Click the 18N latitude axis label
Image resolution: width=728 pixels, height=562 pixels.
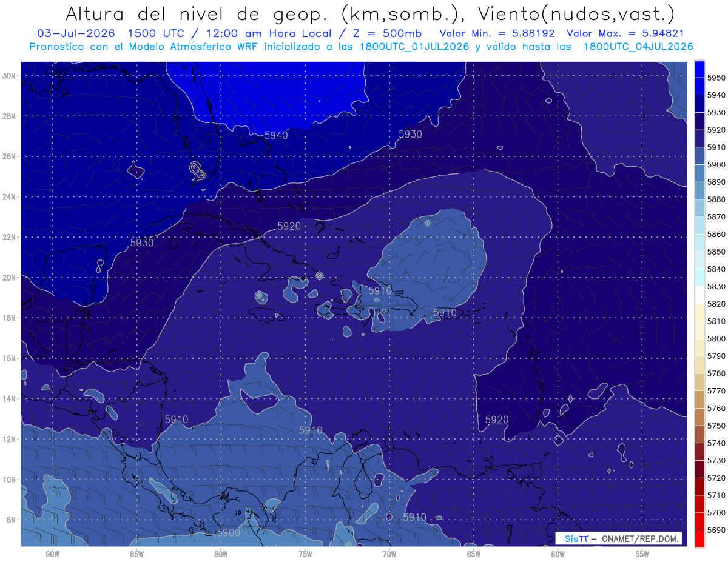tap(9, 318)
